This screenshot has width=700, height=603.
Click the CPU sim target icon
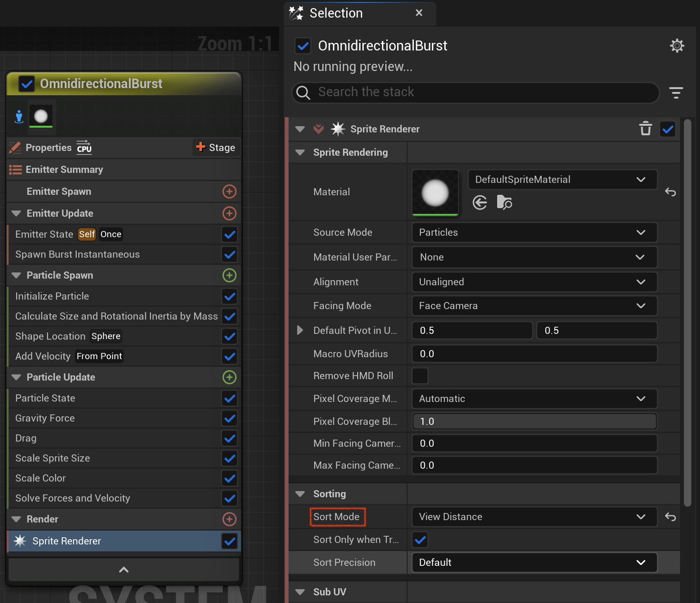pos(84,147)
